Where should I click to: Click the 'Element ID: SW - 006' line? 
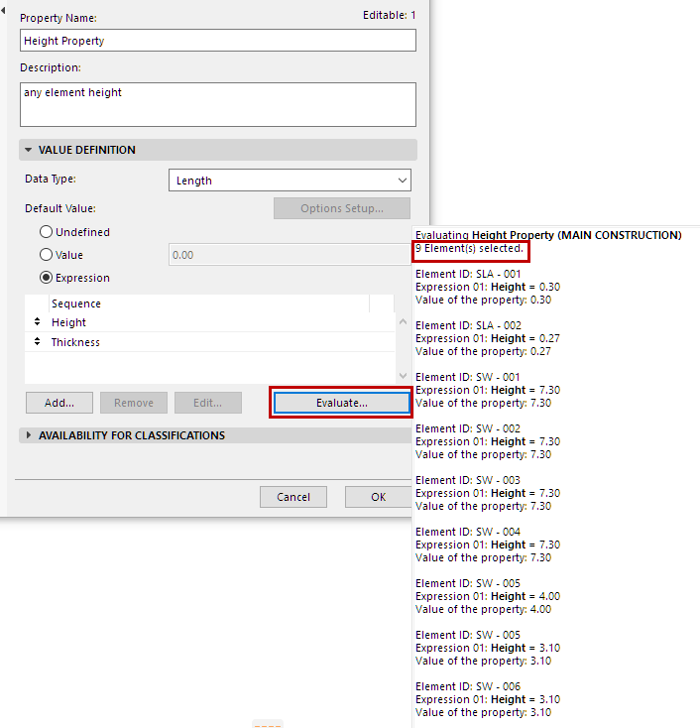(468, 686)
